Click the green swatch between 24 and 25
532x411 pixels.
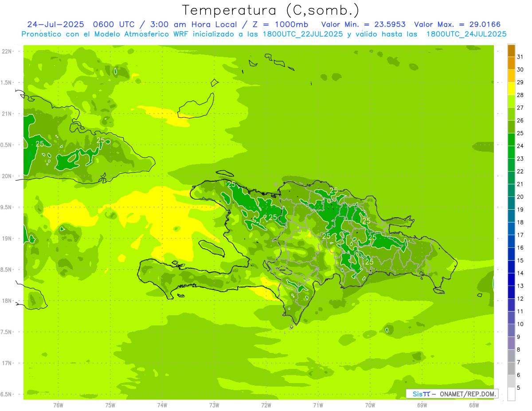[511, 140]
